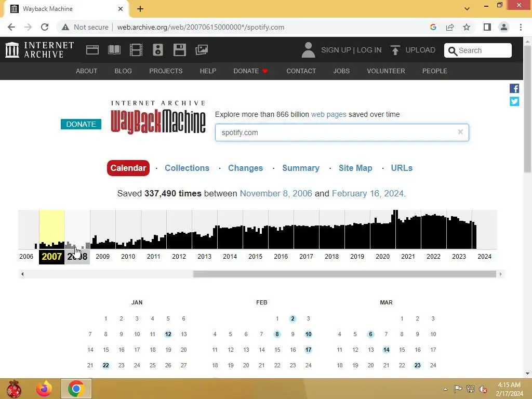The width and height of the screenshot is (532, 399).
Task: Follow the web pages link
Action: tap(329, 114)
